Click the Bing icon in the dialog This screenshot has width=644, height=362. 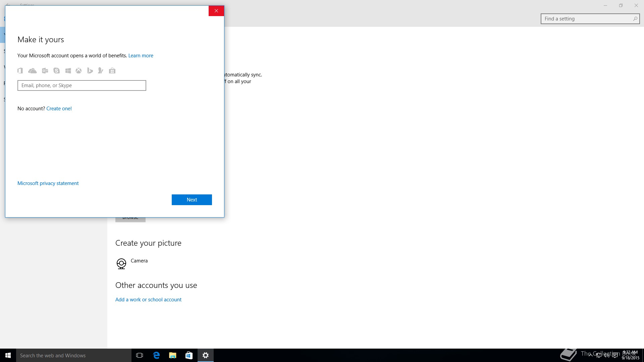click(x=90, y=70)
